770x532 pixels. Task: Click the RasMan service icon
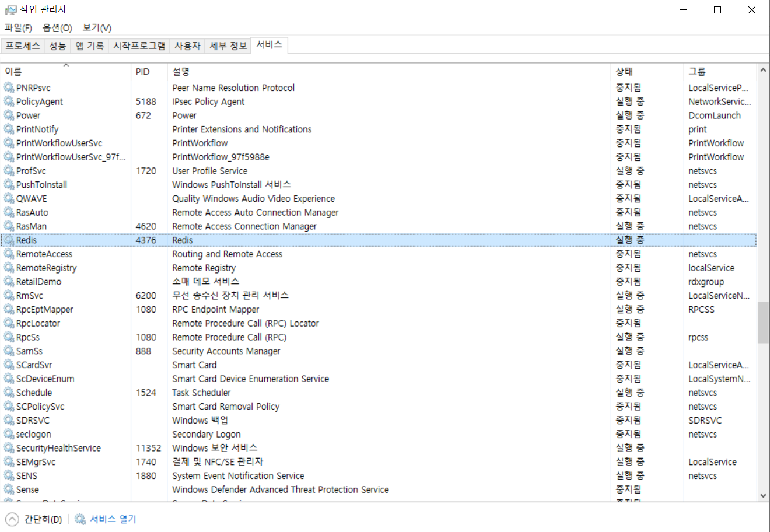tap(9, 226)
